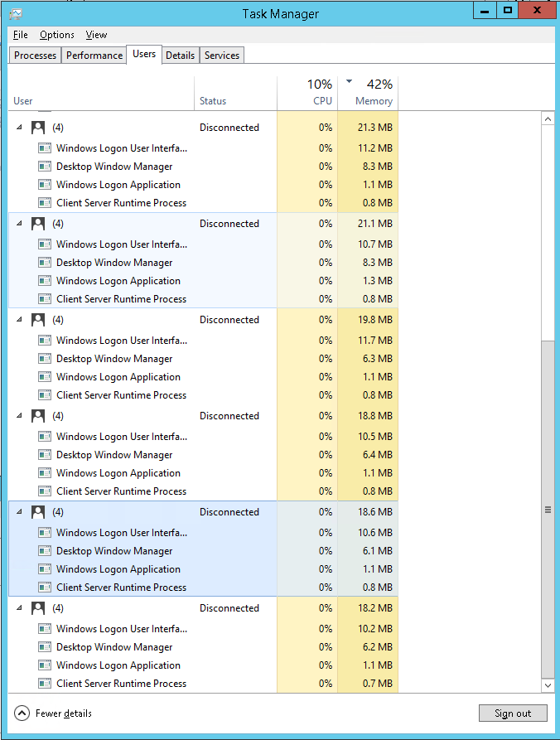Select user avatar icon of 18.8 MB session

tap(38, 416)
